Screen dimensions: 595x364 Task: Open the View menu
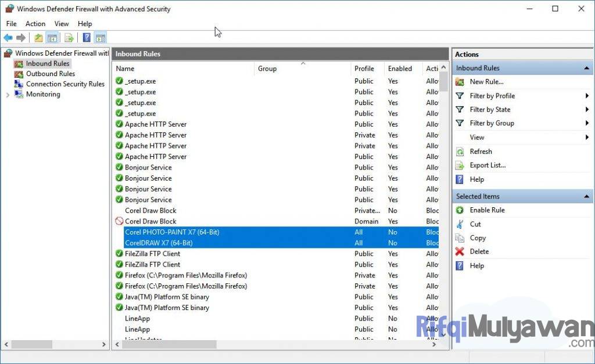point(62,24)
